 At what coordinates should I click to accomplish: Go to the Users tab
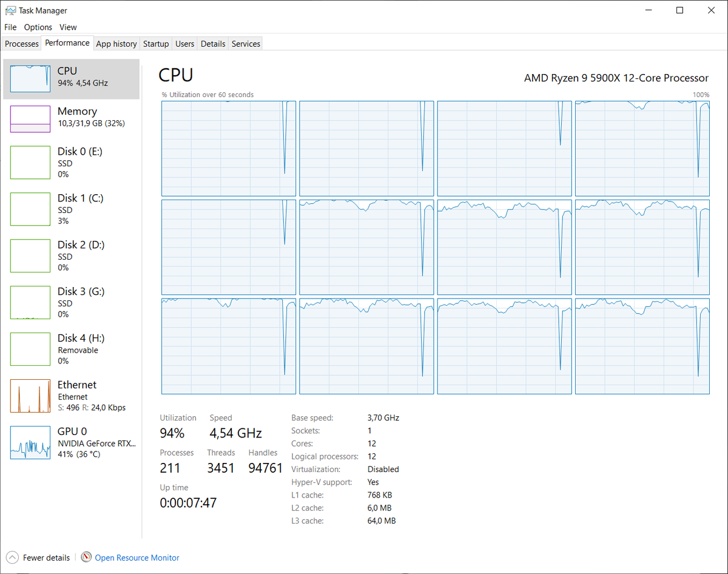(185, 44)
